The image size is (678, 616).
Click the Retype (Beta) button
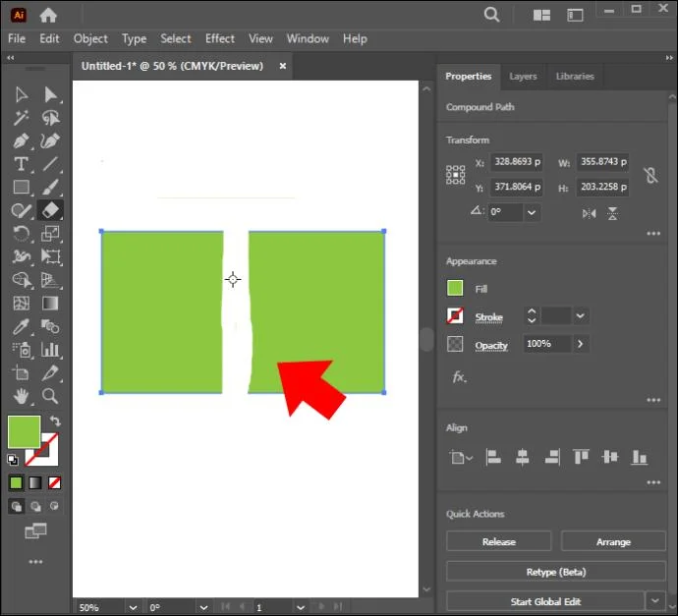point(556,572)
